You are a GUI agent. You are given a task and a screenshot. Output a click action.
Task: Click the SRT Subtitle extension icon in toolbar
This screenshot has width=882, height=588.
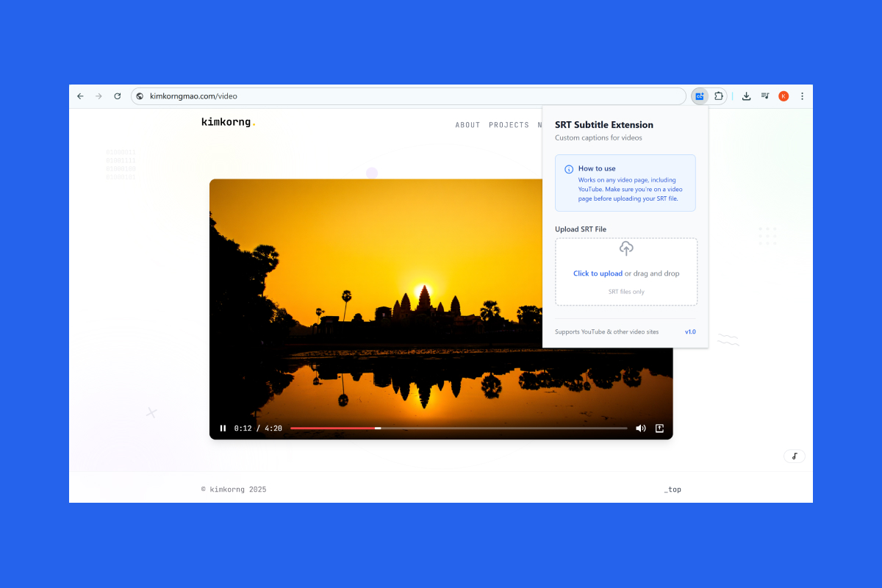click(700, 96)
